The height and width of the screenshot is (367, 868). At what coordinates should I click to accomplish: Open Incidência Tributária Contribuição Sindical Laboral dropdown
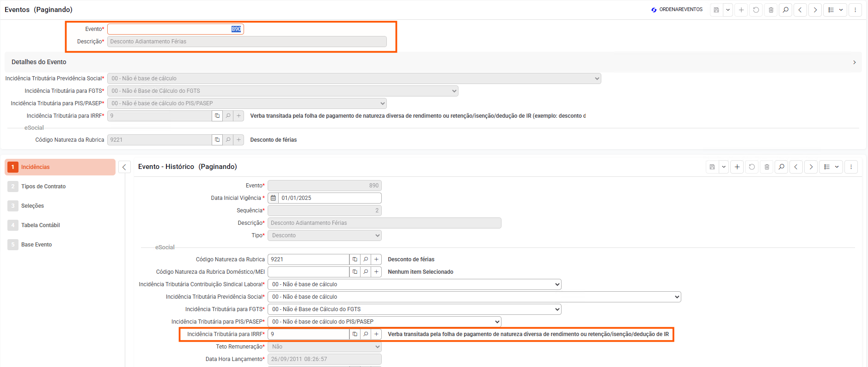(414, 284)
